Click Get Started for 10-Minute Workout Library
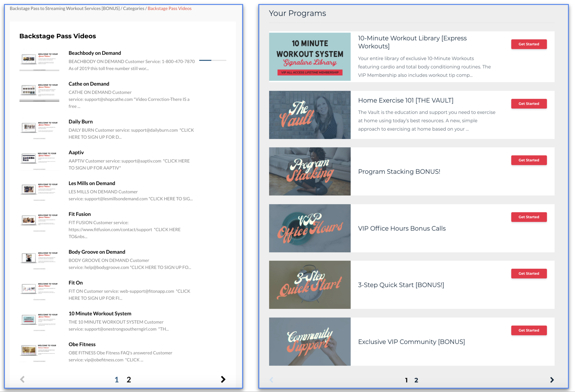 click(x=529, y=44)
